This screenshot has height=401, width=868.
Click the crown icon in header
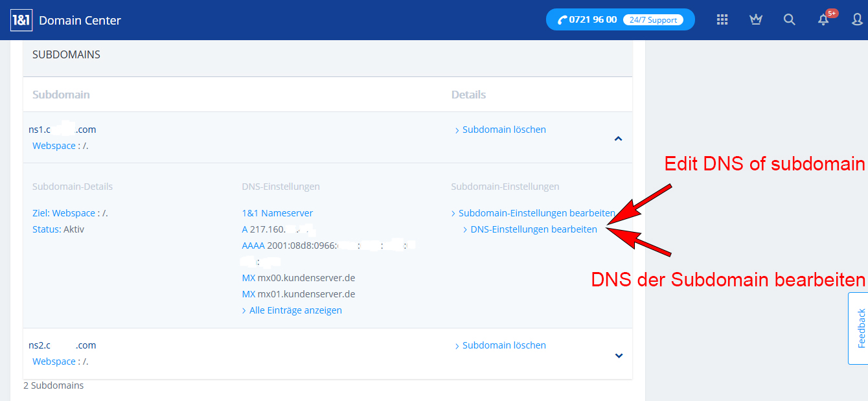click(755, 19)
